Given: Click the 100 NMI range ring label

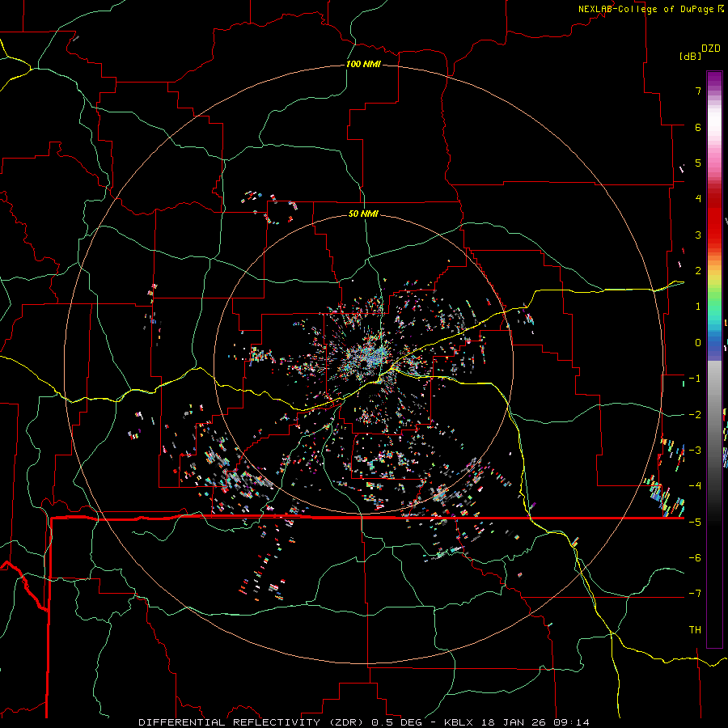Looking at the screenshot, I should tap(363, 64).
